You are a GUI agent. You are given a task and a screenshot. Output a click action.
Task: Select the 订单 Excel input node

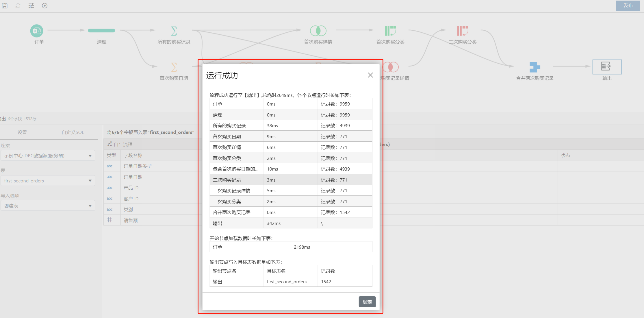click(37, 31)
